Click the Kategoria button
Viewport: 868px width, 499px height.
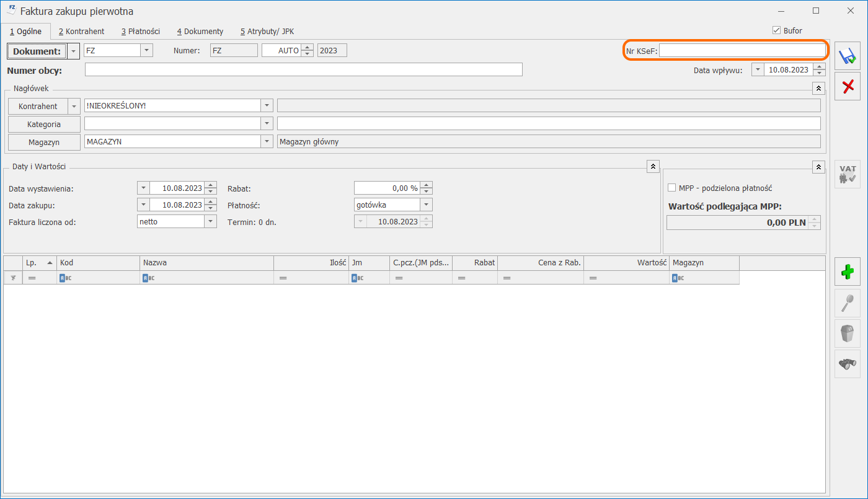click(x=44, y=124)
